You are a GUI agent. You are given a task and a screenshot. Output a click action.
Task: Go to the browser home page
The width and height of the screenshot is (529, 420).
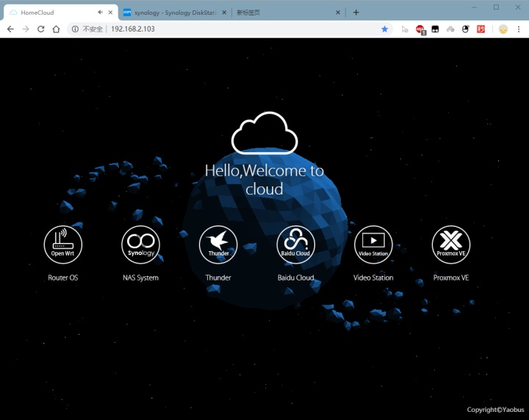pyautogui.click(x=56, y=29)
